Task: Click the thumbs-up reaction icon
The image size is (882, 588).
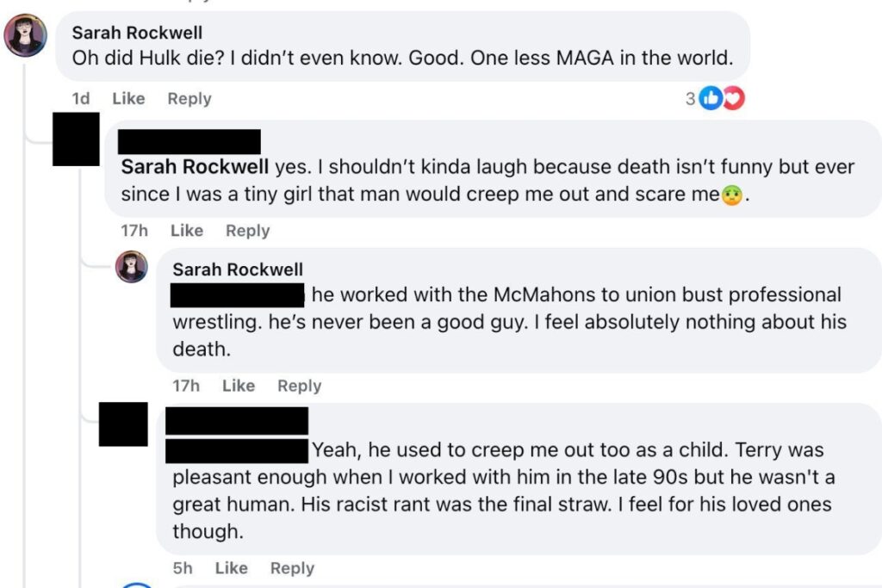Action: (x=710, y=99)
